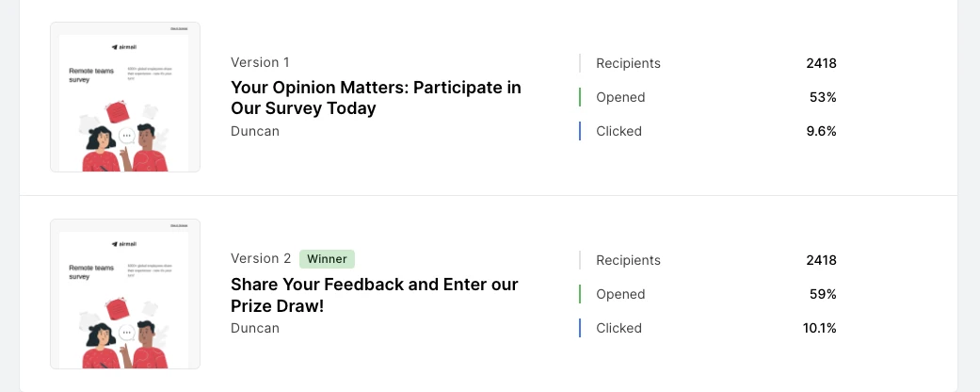Image resolution: width=980 pixels, height=392 pixels.
Task: Select the "Share Your Feedback" subject line
Action: click(x=374, y=295)
